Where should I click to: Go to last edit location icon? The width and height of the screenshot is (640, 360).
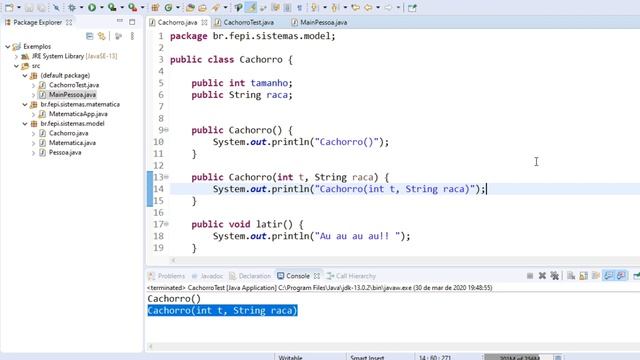(355, 7)
